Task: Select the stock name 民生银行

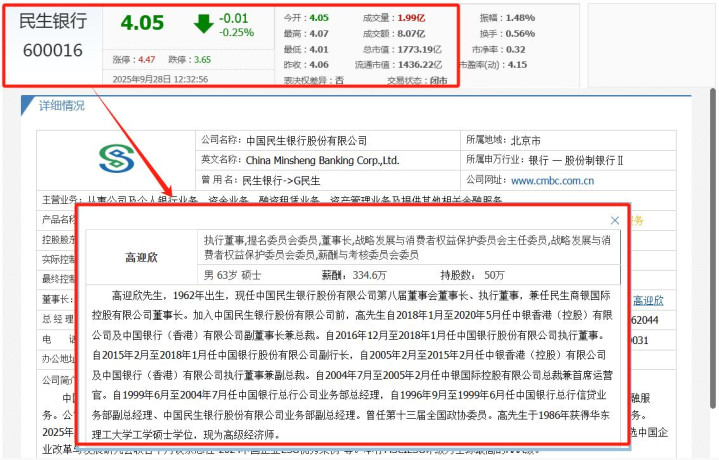Action: pyautogui.click(x=53, y=21)
